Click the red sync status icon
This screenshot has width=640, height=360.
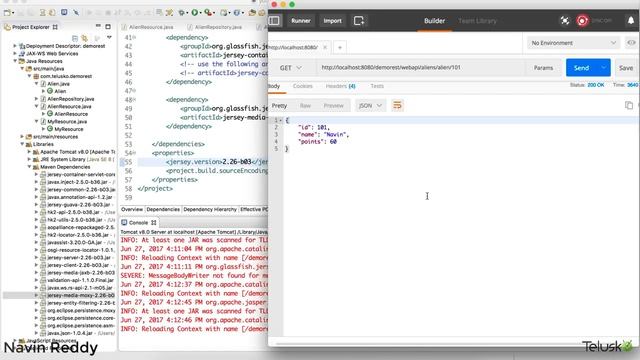coord(582,20)
